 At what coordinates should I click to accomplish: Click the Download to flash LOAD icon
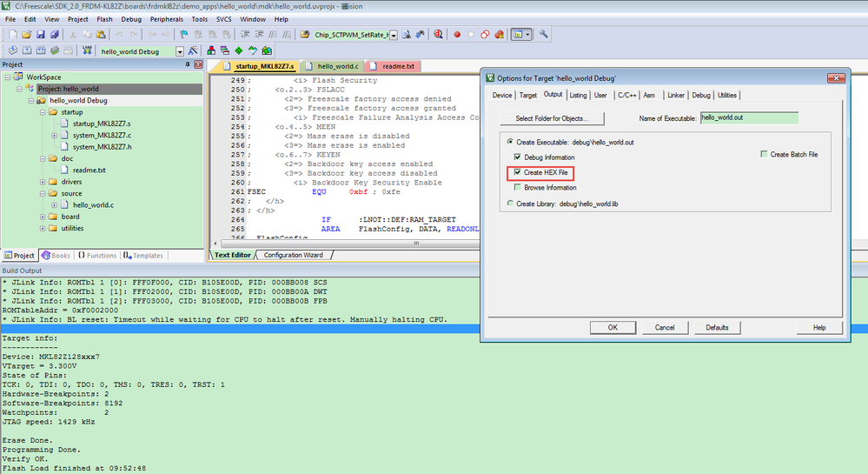tap(87, 51)
